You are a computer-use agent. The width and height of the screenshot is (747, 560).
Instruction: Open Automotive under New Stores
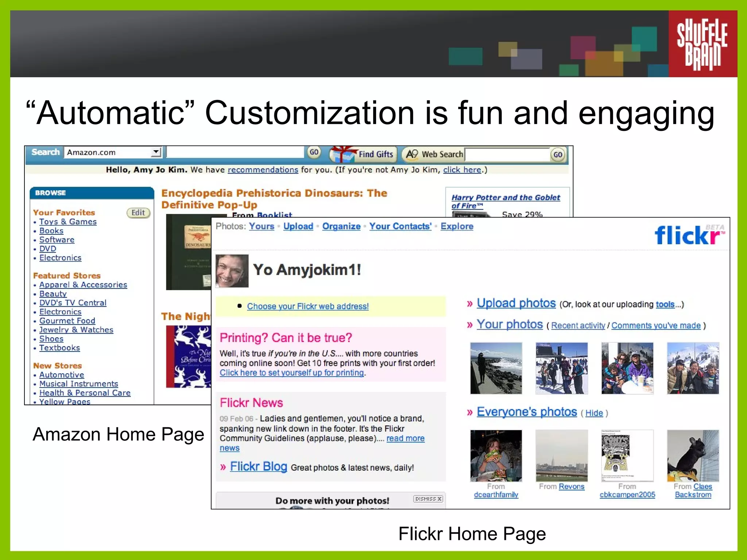tap(62, 375)
